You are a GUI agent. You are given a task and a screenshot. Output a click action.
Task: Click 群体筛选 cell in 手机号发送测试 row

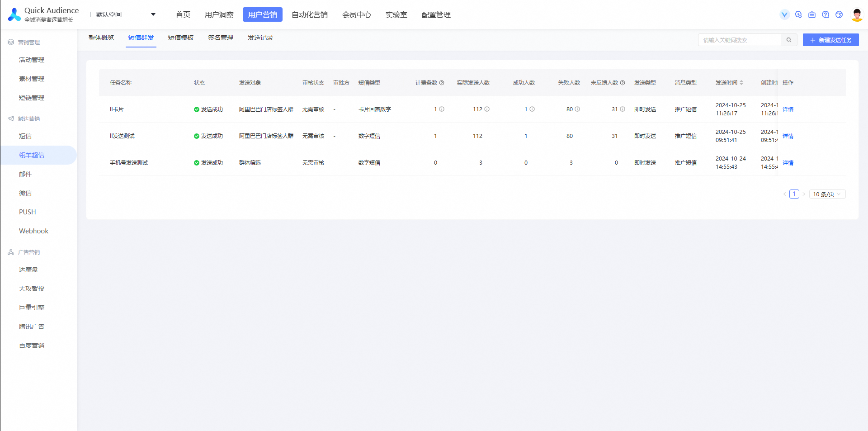point(250,163)
